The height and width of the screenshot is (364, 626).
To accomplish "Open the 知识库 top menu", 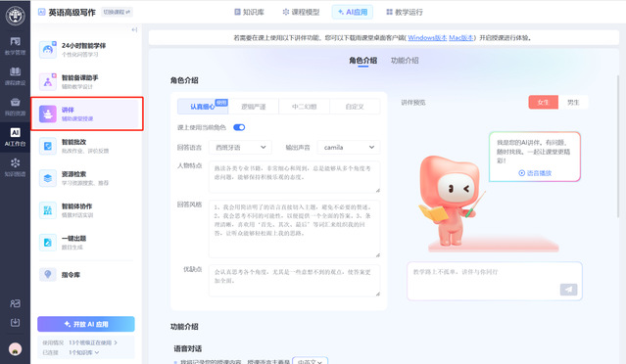I will pyautogui.click(x=249, y=12).
